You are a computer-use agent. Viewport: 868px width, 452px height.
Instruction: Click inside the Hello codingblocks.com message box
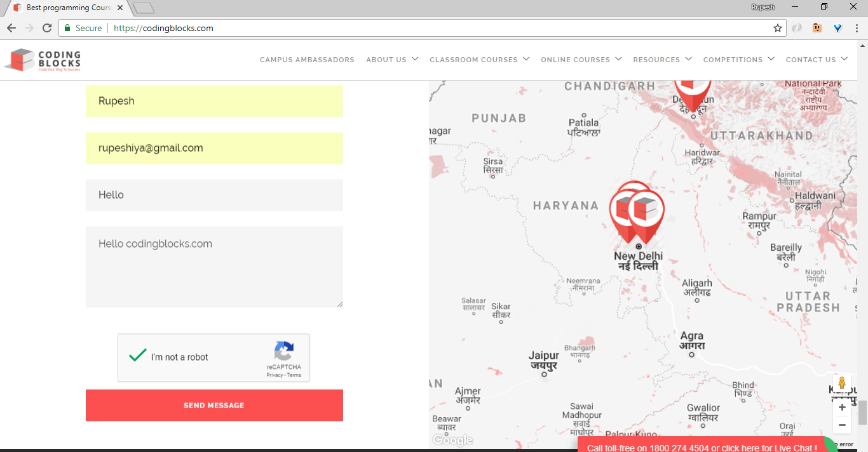point(214,267)
